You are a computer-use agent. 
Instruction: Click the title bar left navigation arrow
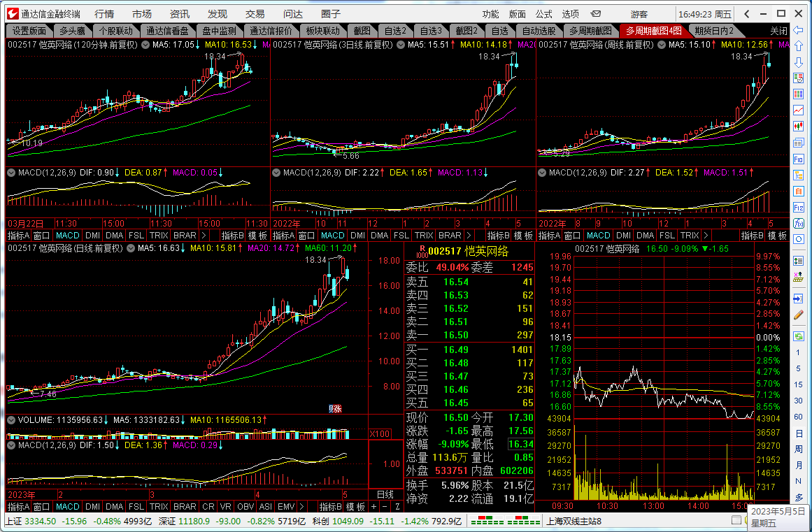pos(746,14)
